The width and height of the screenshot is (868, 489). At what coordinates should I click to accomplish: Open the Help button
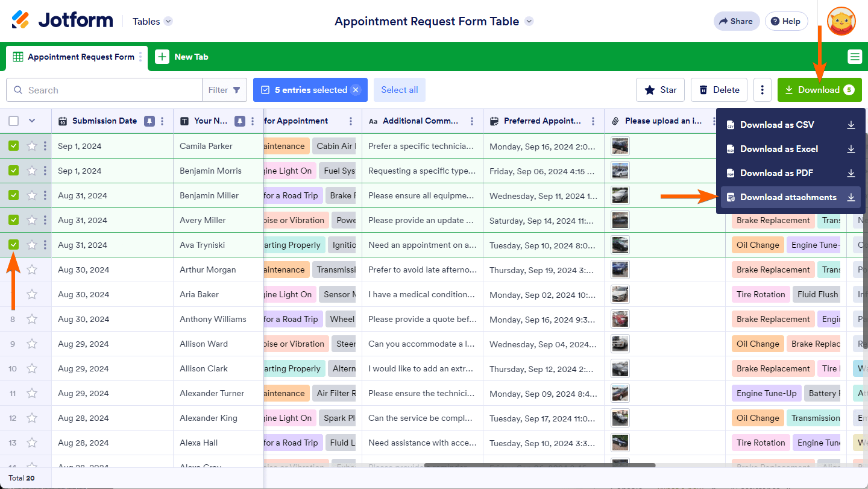(x=786, y=21)
